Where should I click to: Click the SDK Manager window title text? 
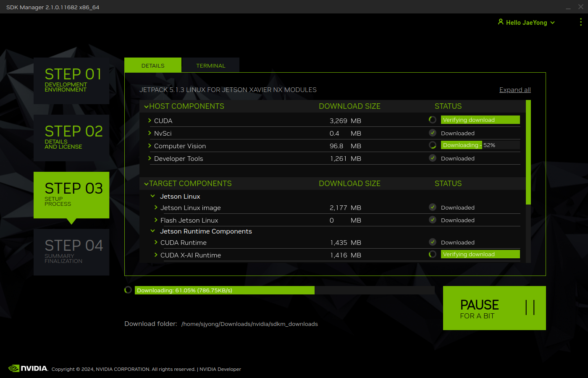[x=53, y=7]
